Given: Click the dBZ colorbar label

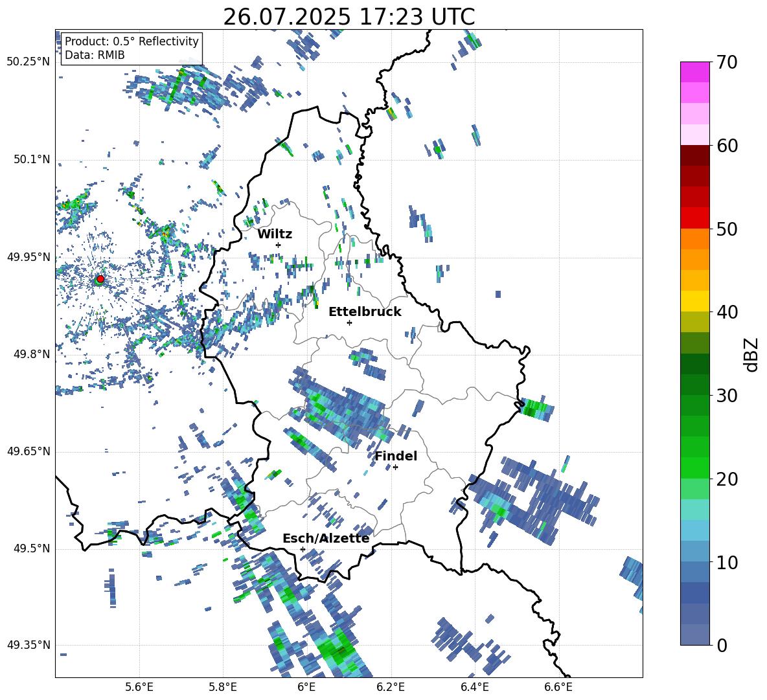Looking at the screenshot, I should pyautogui.click(x=752, y=354).
